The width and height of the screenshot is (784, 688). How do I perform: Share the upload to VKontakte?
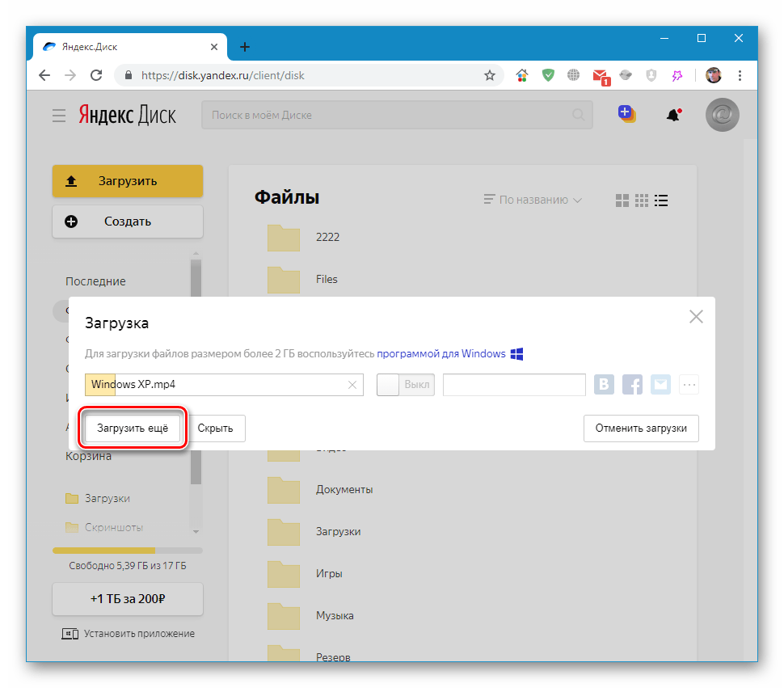(x=604, y=384)
